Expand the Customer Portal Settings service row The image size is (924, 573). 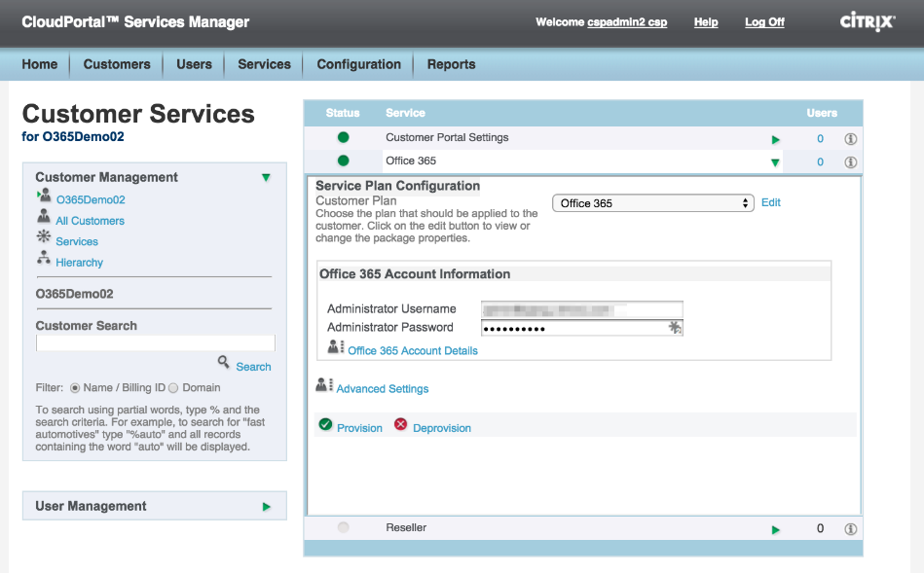point(776,140)
